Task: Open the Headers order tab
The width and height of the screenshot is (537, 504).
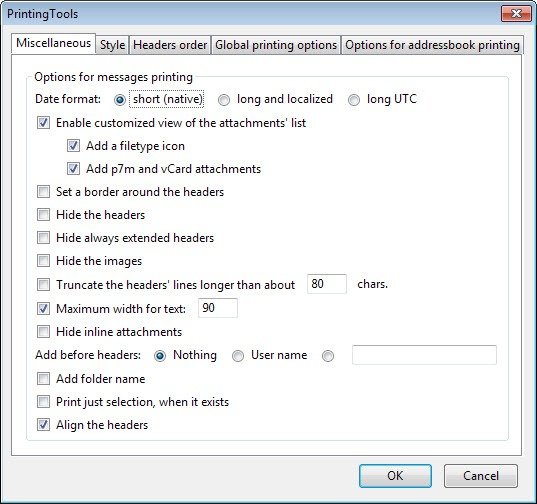Action: point(170,45)
